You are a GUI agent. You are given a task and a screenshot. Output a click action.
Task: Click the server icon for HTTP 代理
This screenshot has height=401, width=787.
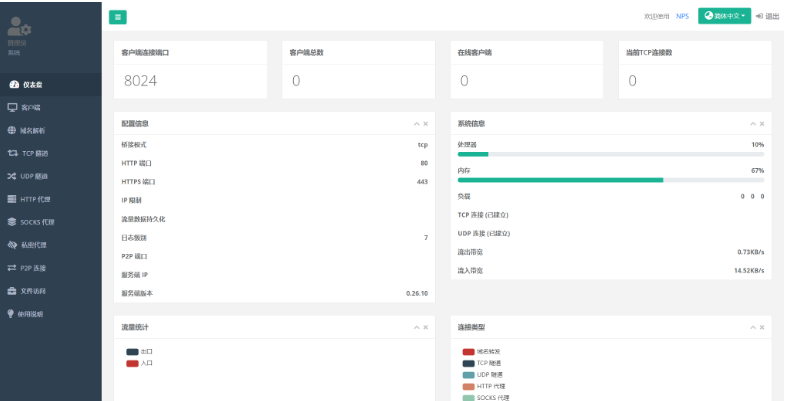(12, 199)
